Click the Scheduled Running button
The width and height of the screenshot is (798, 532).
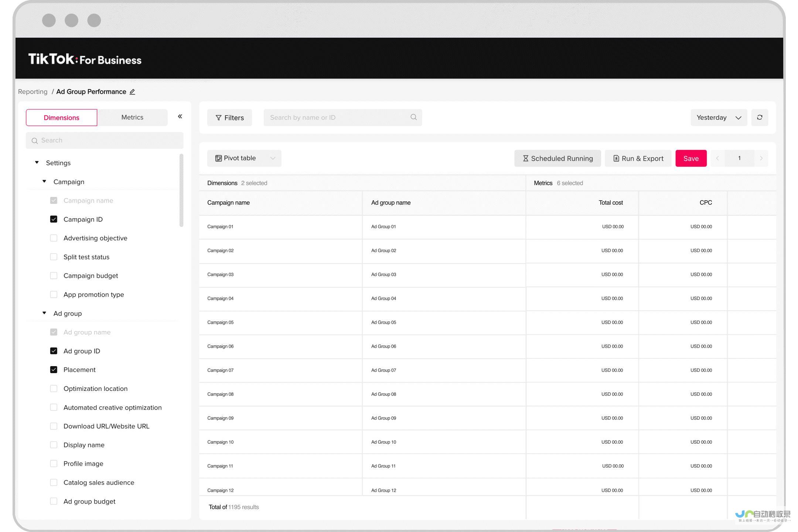557,158
